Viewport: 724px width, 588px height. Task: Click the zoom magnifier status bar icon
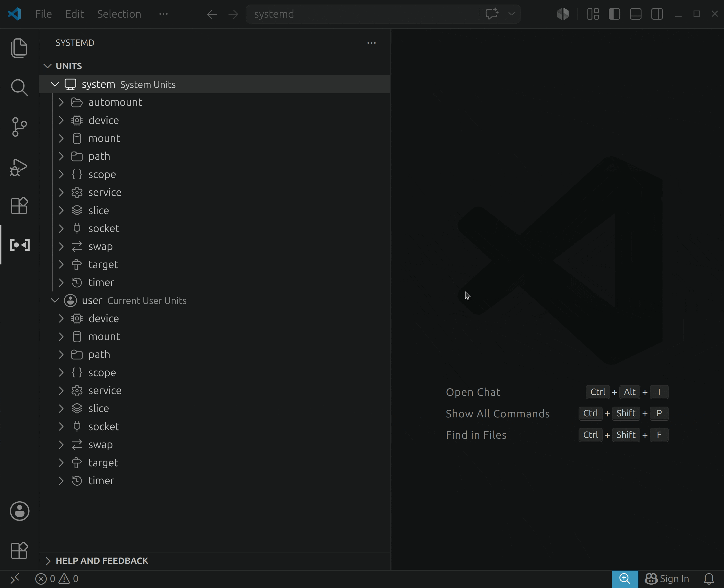(625, 579)
